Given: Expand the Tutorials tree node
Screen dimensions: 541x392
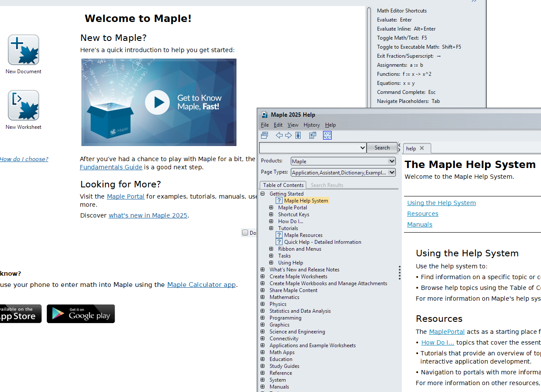Looking at the screenshot, I should 271,228.
